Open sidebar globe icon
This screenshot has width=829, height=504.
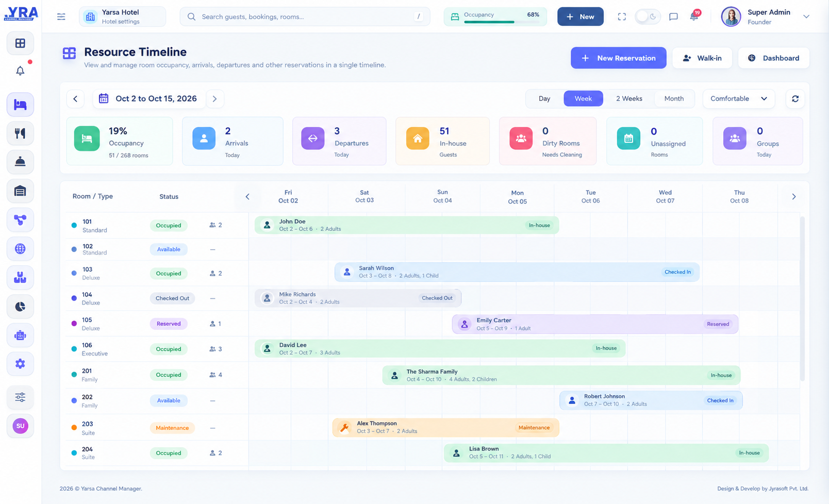point(20,249)
